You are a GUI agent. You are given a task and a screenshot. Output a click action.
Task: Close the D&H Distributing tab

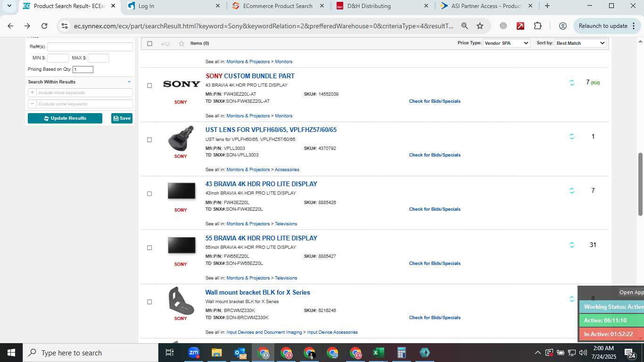(426, 6)
